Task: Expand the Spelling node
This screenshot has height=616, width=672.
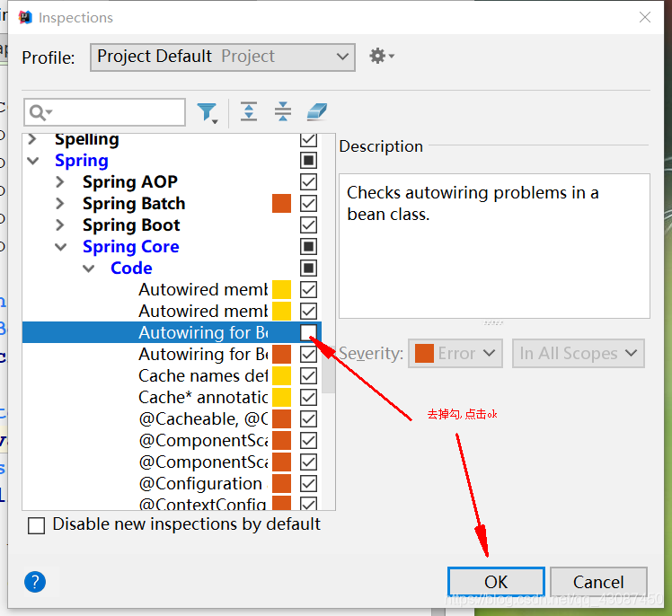Action: 32,139
